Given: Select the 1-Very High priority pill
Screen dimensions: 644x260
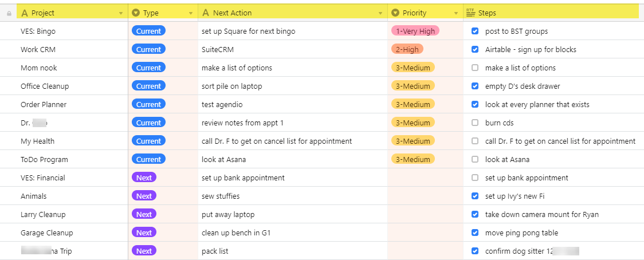Looking at the screenshot, I should coord(415,31).
